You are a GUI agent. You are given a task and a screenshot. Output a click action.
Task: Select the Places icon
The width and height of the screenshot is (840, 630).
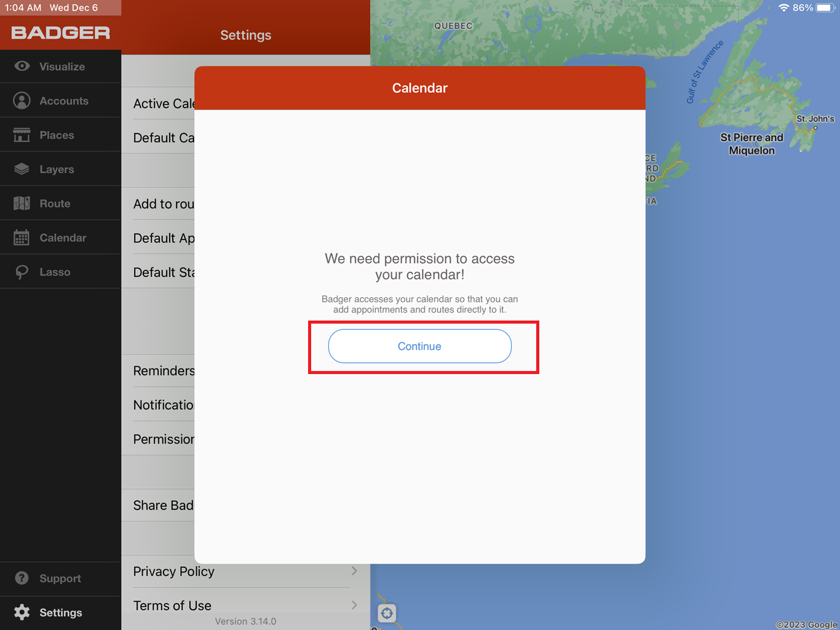(x=22, y=134)
